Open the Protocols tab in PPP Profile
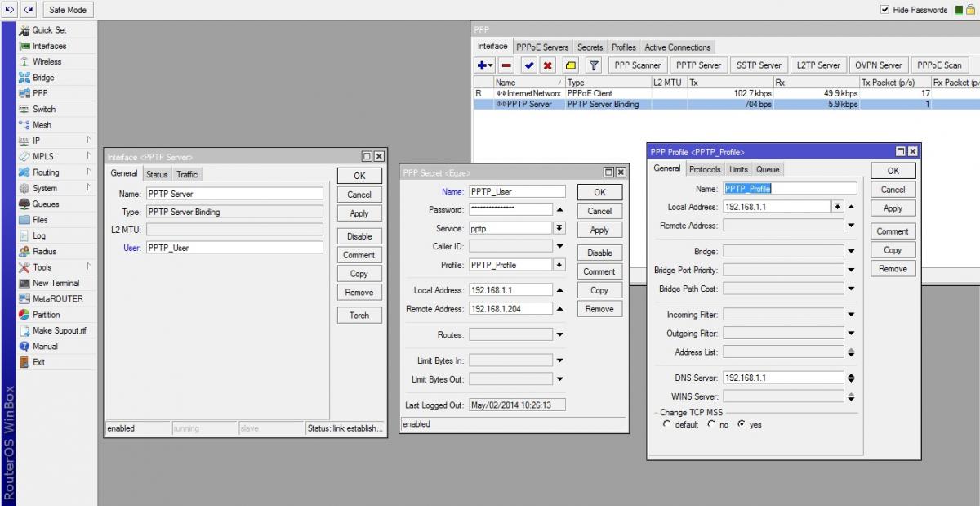The width and height of the screenshot is (980, 506). click(704, 169)
